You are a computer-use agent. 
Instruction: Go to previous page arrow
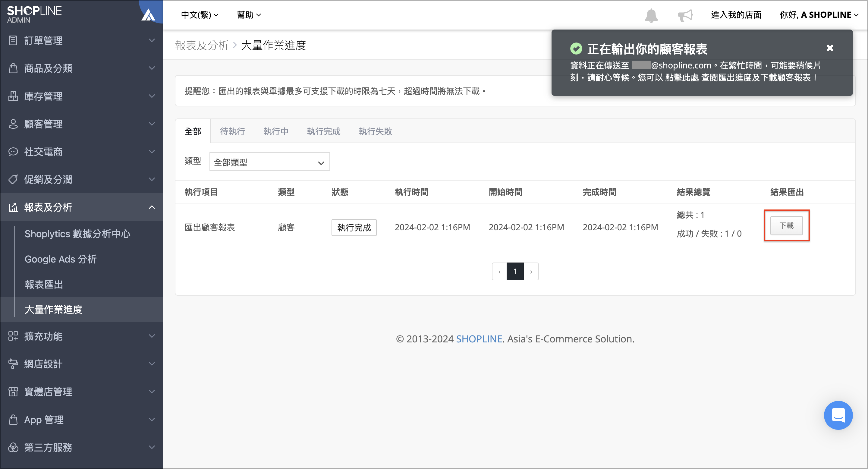coord(499,271)
